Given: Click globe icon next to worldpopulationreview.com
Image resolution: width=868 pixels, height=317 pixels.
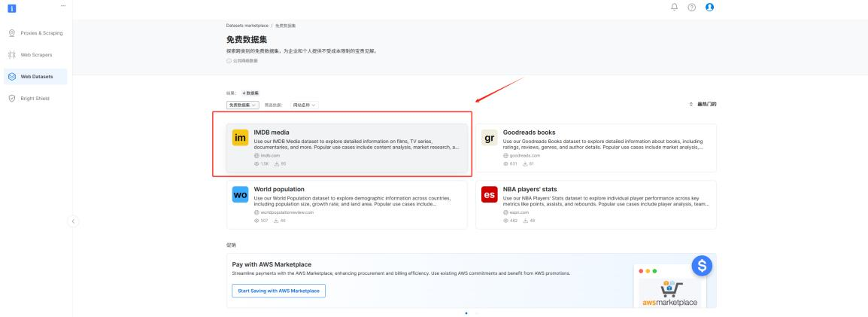Looking at the screenshot, I should [x=256, y=212].
